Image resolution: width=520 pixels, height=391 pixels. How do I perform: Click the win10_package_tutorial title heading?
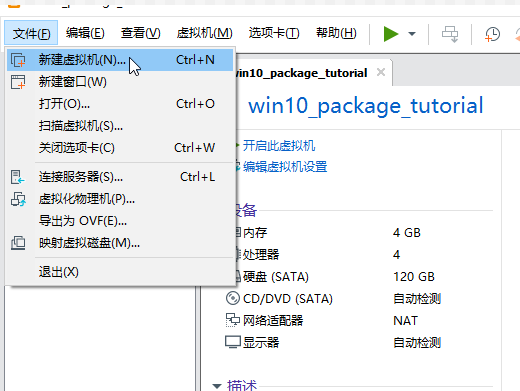click(366, 106)
